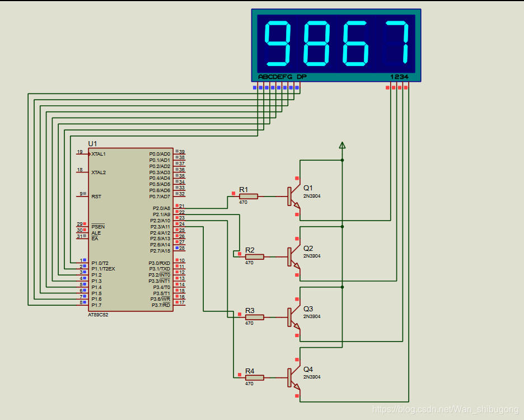Select the Q2 transistor symbol

(x=294, y=257)
